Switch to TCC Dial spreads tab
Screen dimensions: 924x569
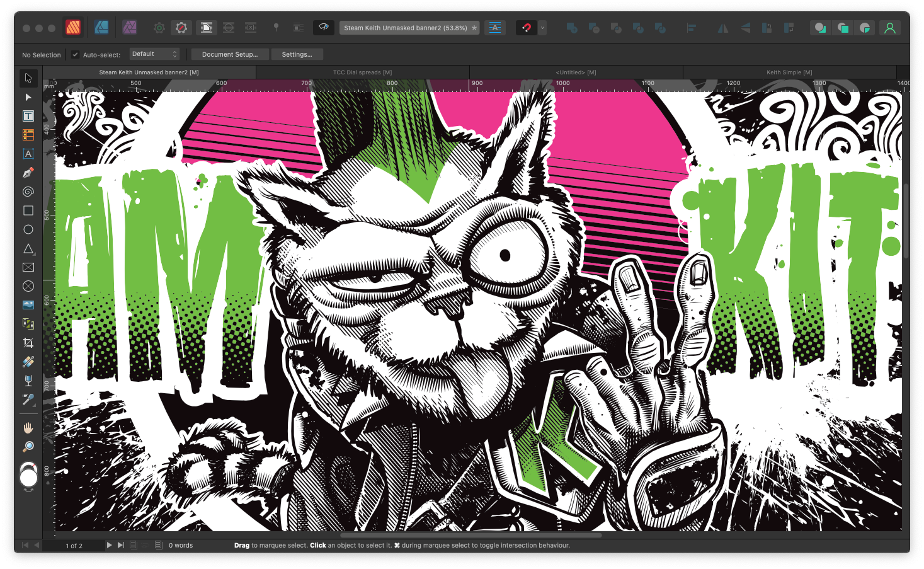[362, 72]
